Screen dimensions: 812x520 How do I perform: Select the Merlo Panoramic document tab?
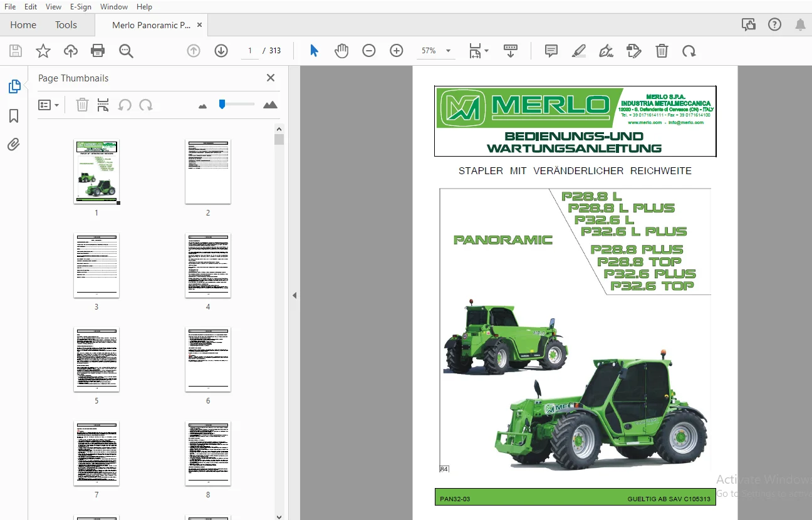pos(151,25)
